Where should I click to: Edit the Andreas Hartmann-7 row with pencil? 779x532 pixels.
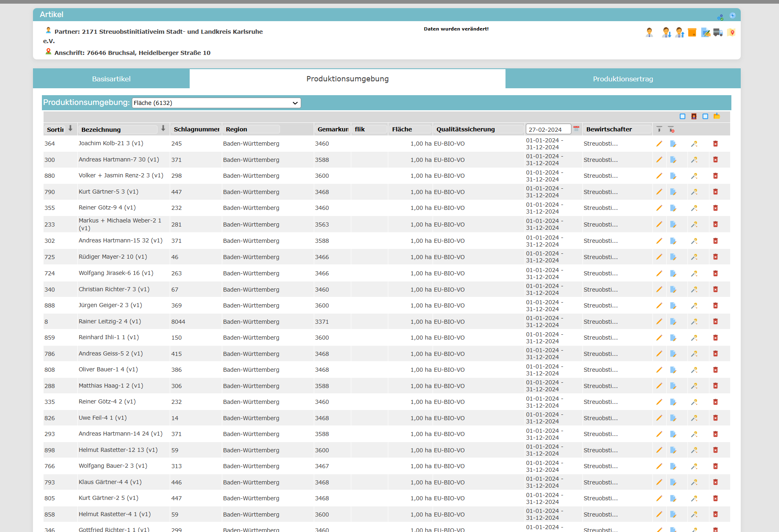point(659,160)
